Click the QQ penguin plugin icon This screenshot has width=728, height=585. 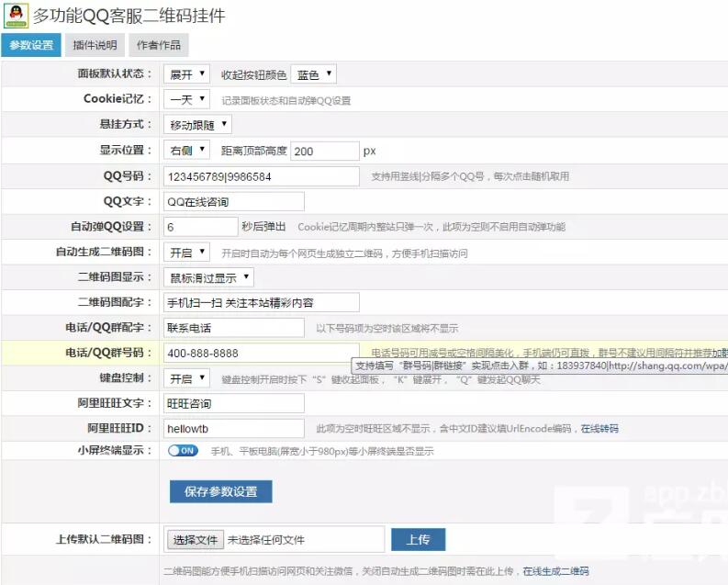pos(17,16)
